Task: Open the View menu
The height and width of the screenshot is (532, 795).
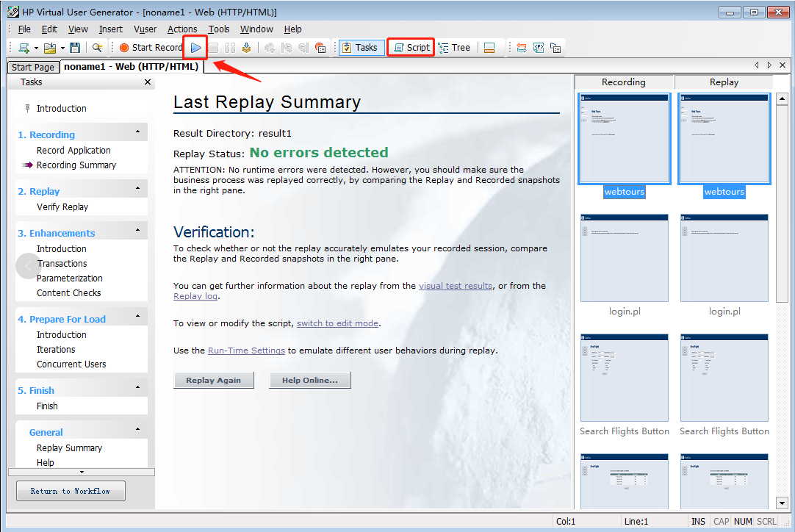Action: tap(78, 29)
